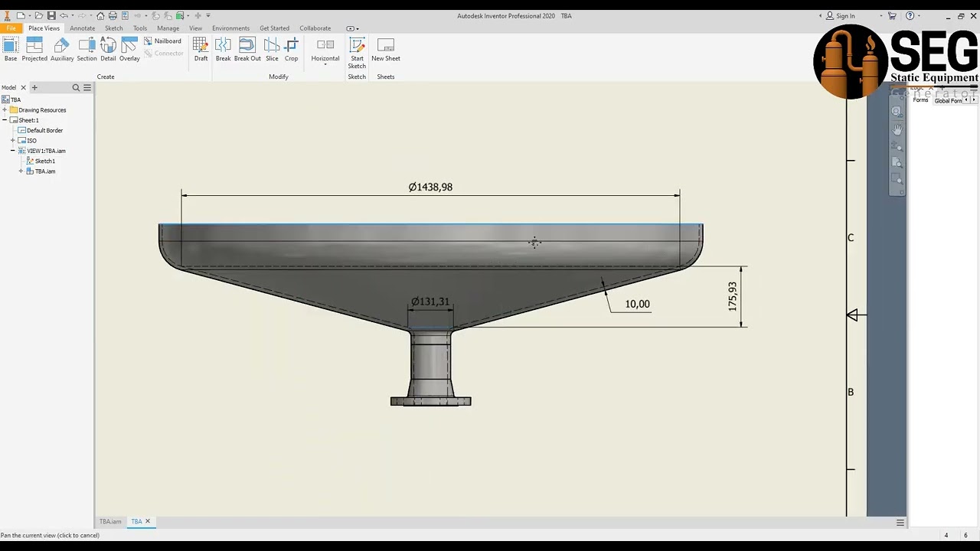
Task: Click the navigation wheel icon
Action: pos(897,112)
